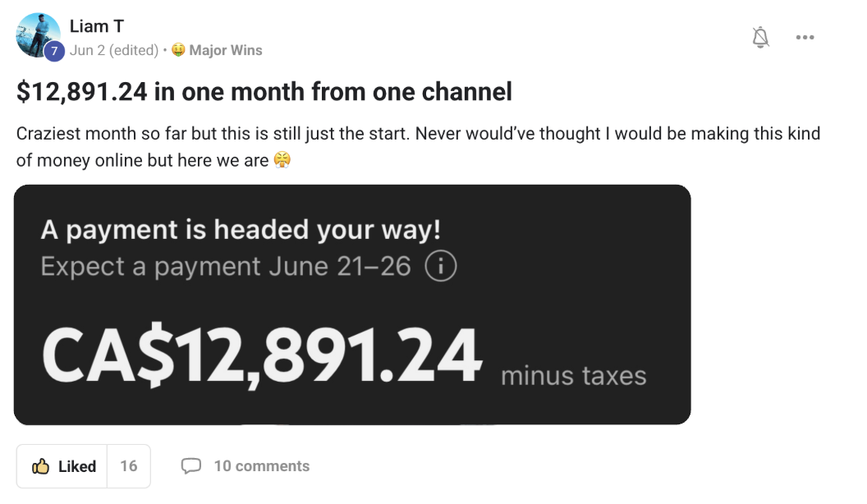Open the three-dot post options menu

[805, 37]
